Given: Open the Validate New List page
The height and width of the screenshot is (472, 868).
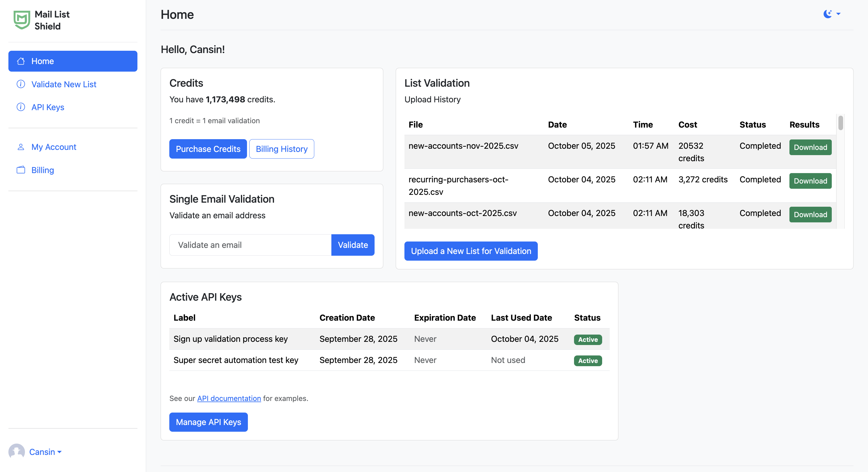Looking at the screenshot, I should point(64,84).
